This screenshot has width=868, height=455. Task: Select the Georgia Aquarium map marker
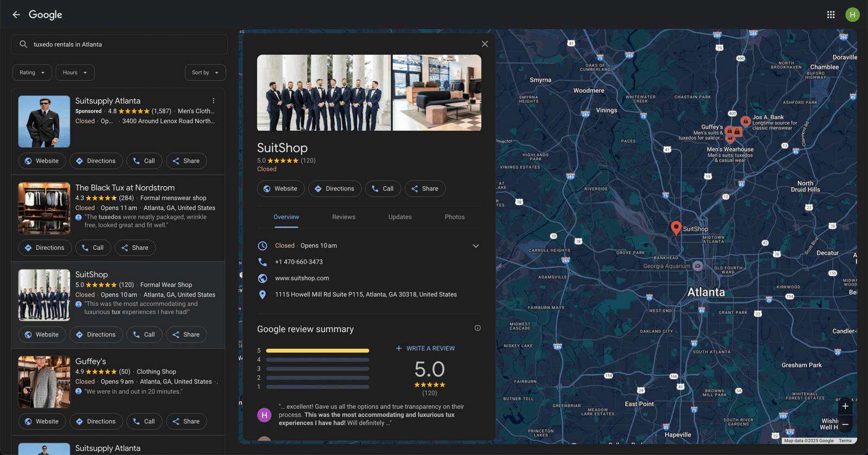coord(698,266)
